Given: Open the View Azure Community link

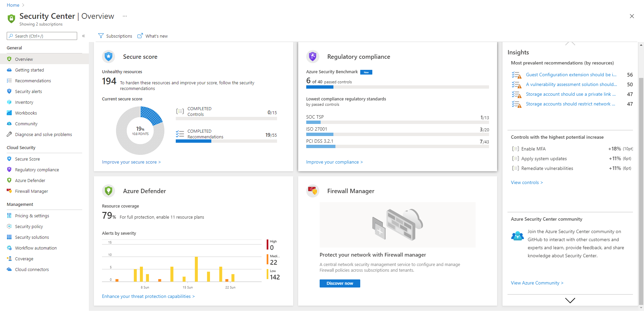Looking at the screenshot, I should click(537, 283).
